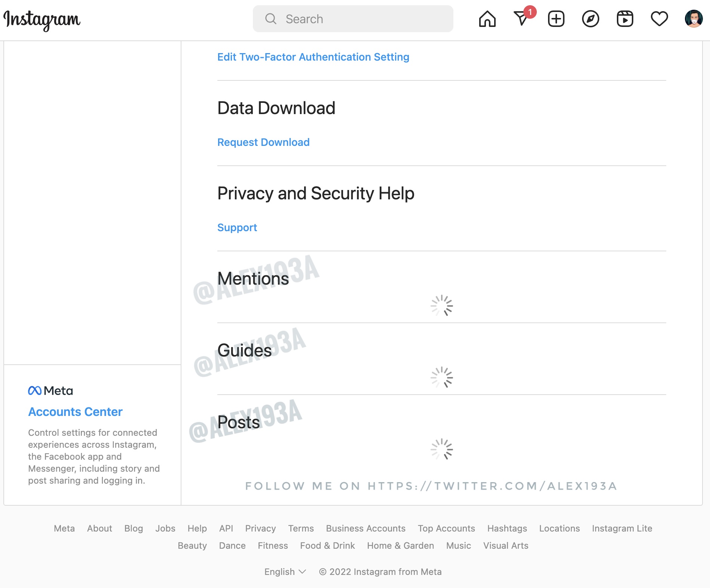The image size is (710, 588).
Task: Open Accounts Center
Action: tap(75, 412)
